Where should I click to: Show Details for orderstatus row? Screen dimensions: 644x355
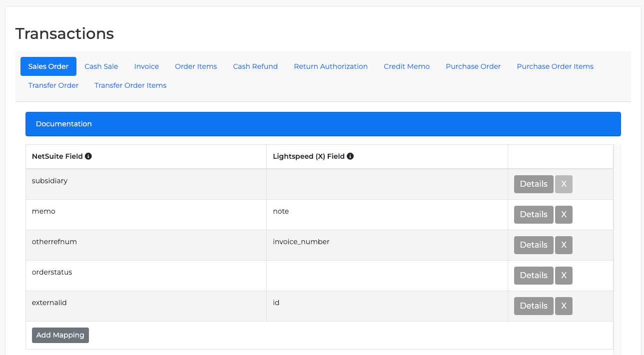coord(534,276)
